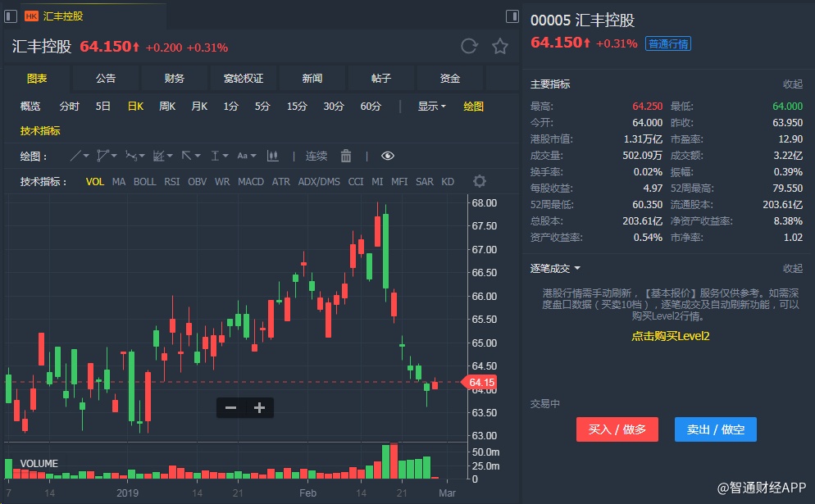Open indicator settings gear icon
Image resolution: width=815 pixels, height=504 pixels.
(479, 181)
